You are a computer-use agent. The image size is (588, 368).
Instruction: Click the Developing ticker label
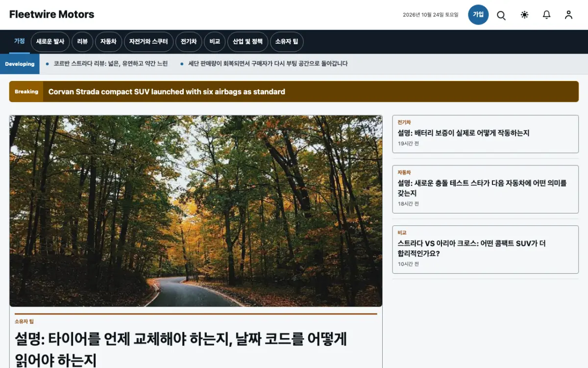(x=20, y=64)
